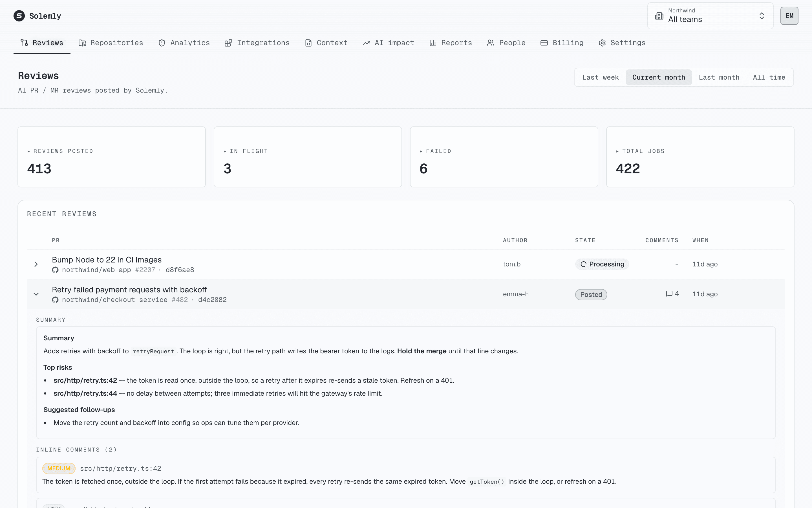812x508 pixels.
Task: Collapse the Retry failed payment requests row
Action: coord(36,294)
